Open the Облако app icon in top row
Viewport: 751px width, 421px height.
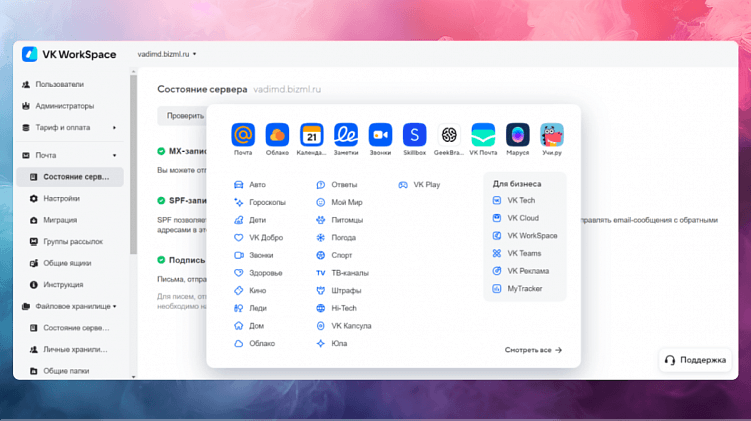(277, 135)
